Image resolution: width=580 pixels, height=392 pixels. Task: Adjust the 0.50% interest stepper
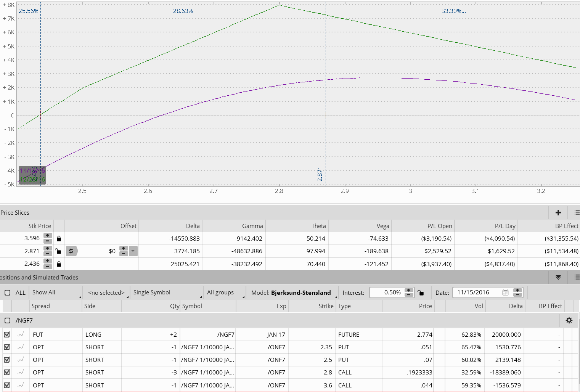coord(409,292)
